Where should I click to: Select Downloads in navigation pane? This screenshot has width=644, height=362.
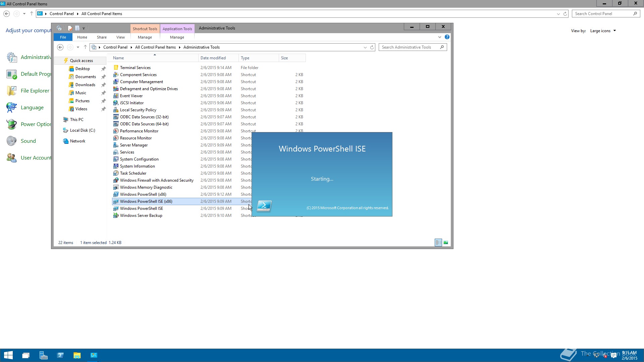[85, 85]
